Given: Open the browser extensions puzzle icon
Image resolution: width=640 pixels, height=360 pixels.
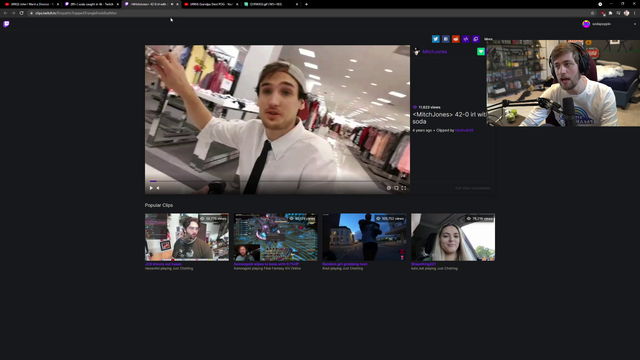Looking at the screenshot, I should [611, 13].
